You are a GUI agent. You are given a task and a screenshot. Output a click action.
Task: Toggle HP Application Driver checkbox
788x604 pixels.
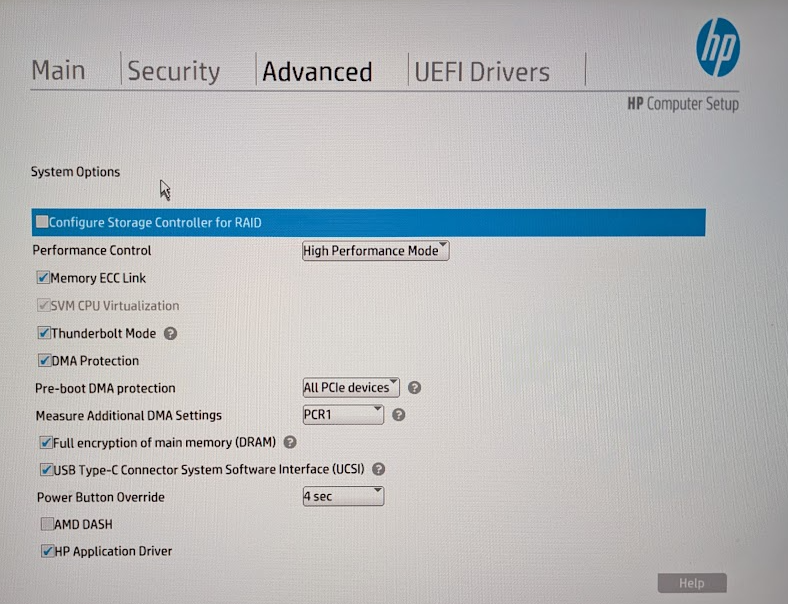click(x=48, y=551)
